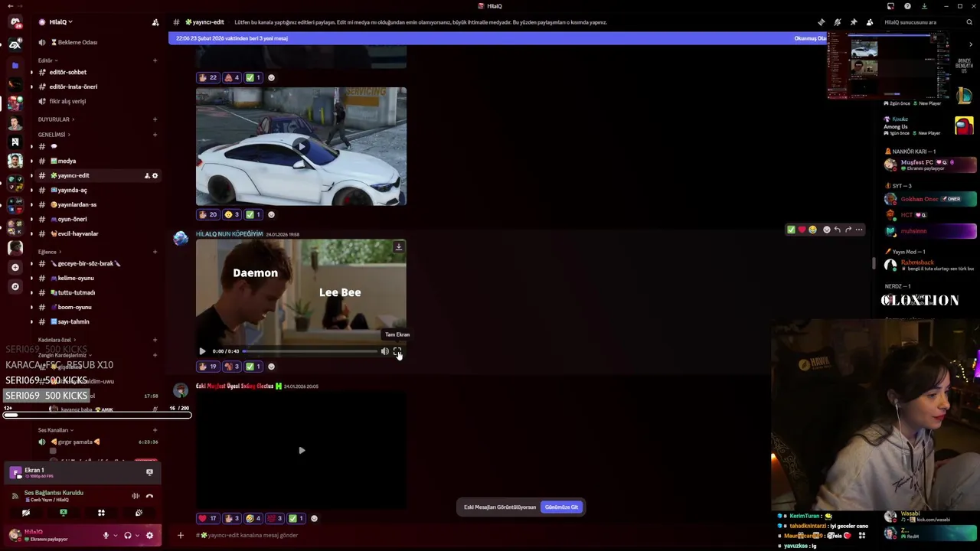Image resolution: width=980 pixels, height=551 pixels.
Task: Expand the GENELİMSİ category
Action: 54,135
